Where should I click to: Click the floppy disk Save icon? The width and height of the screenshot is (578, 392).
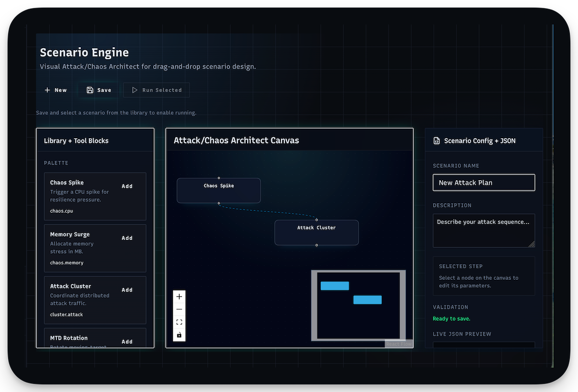90,90
